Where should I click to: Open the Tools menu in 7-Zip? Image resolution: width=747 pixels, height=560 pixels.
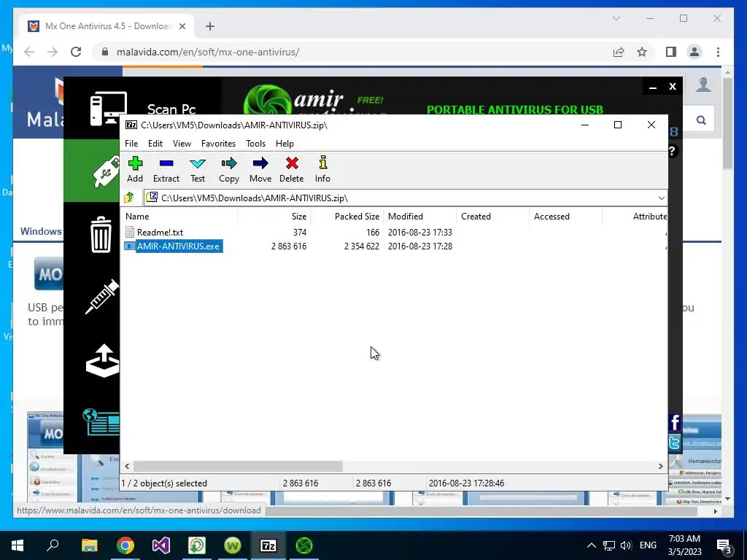coord(255,144)
